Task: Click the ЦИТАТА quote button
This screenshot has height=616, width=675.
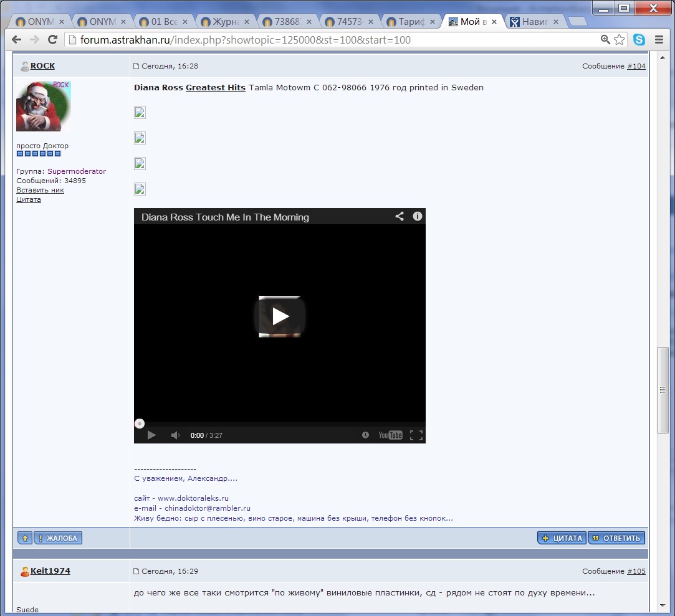Action: click(562, 538)
